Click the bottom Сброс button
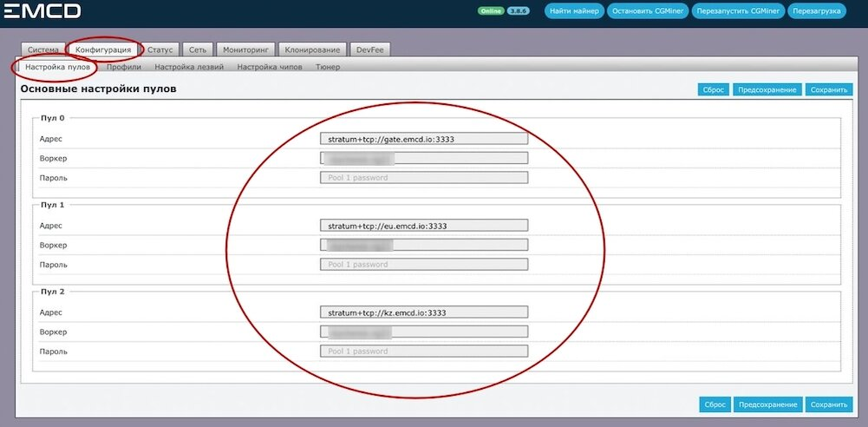Screen dimensions: 868x427 click(x=715, y=404)
